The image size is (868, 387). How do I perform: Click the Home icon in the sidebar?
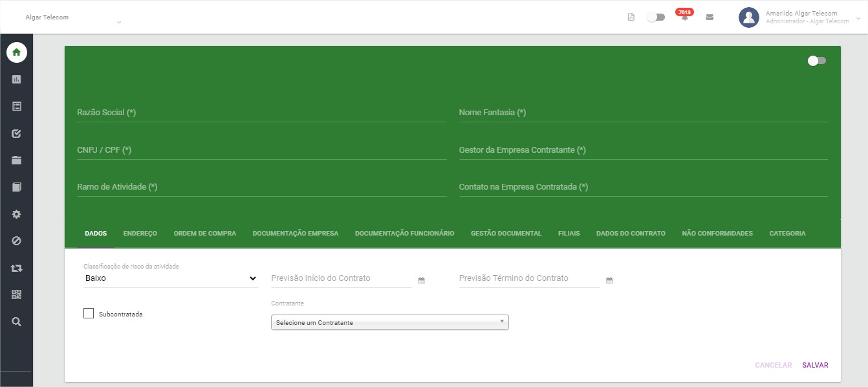pyautogui.click(x=16, y=52)
